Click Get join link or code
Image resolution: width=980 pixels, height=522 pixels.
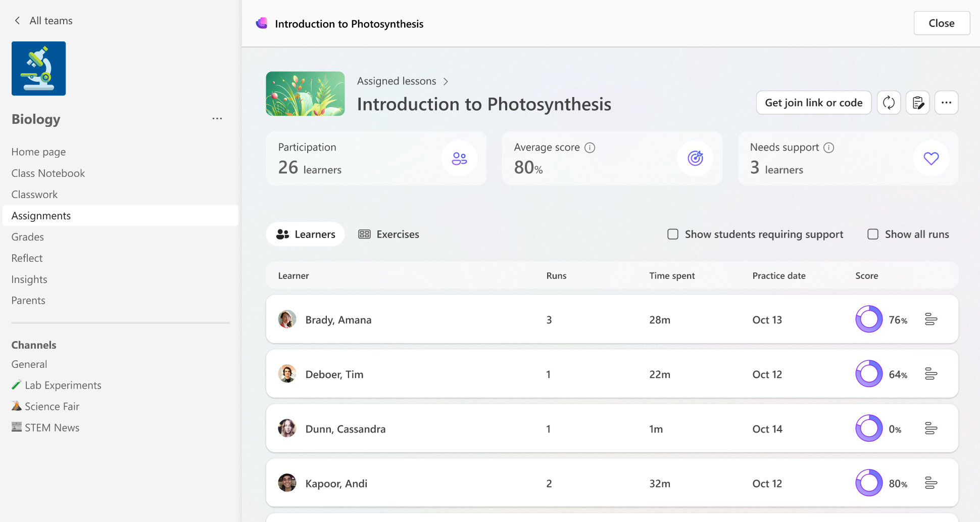click(x=813, y=103)
